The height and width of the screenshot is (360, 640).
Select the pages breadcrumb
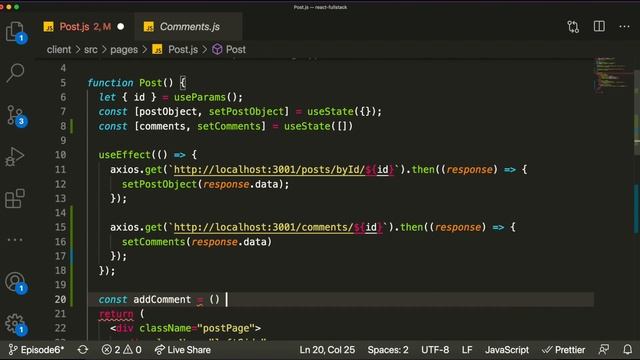124,49
